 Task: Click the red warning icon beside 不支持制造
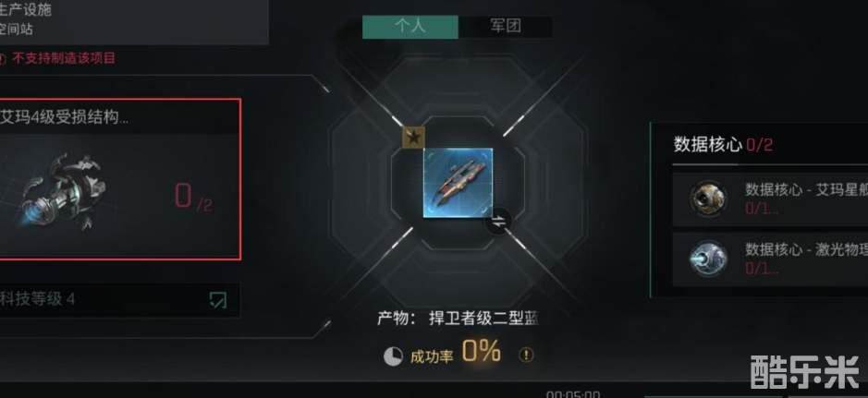[x=2, y=58]
